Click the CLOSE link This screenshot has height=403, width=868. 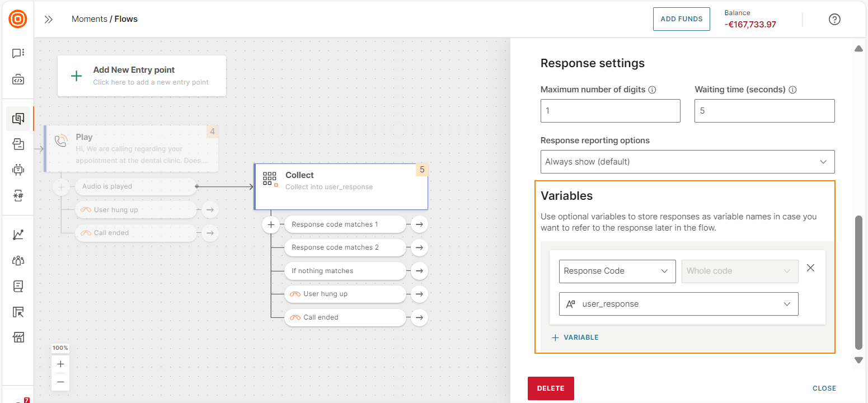click(824, 388)
